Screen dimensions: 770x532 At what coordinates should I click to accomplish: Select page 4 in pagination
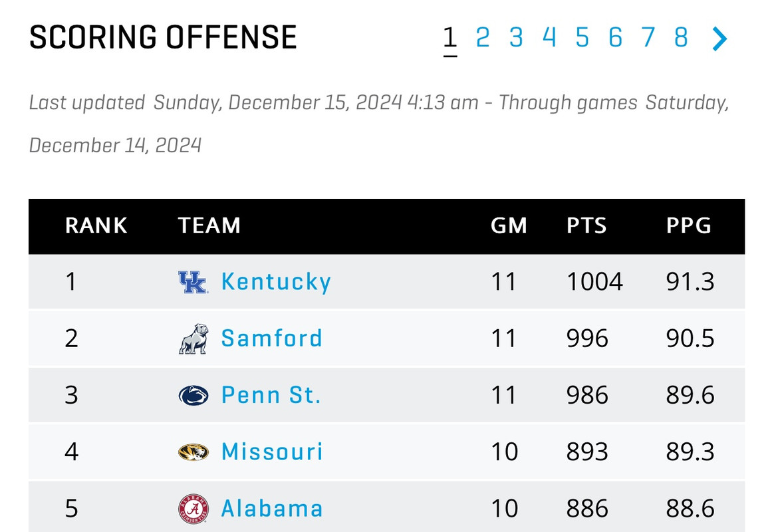(549, 38)
